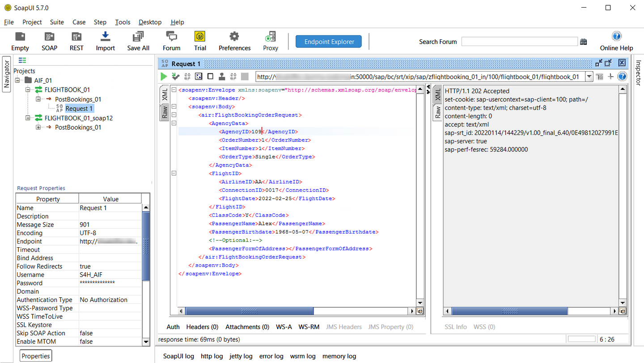
Task: Click the Search Forum input field
Action: point(519,42)
